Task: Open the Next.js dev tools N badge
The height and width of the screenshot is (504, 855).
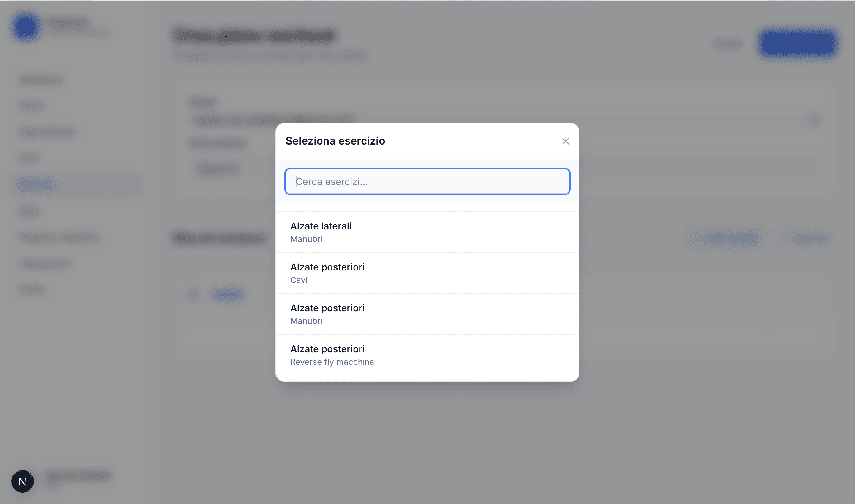Action: click(23, 481)
